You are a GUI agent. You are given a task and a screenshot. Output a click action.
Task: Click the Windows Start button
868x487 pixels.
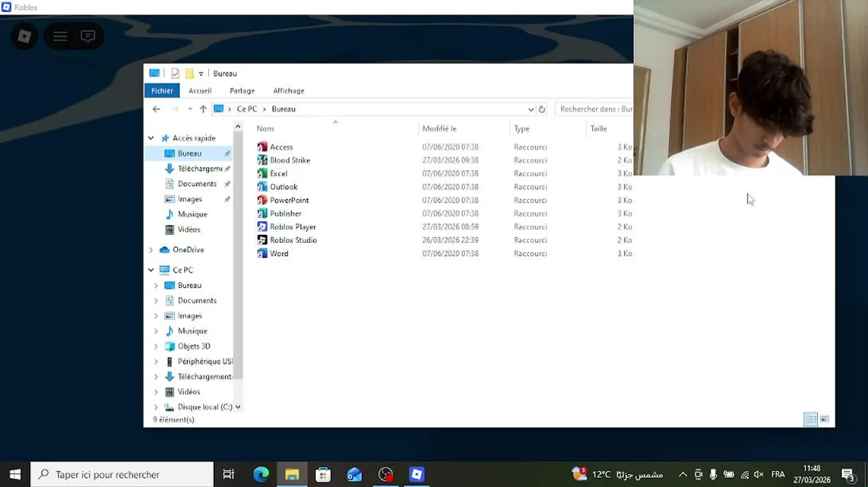click(15, 474)
